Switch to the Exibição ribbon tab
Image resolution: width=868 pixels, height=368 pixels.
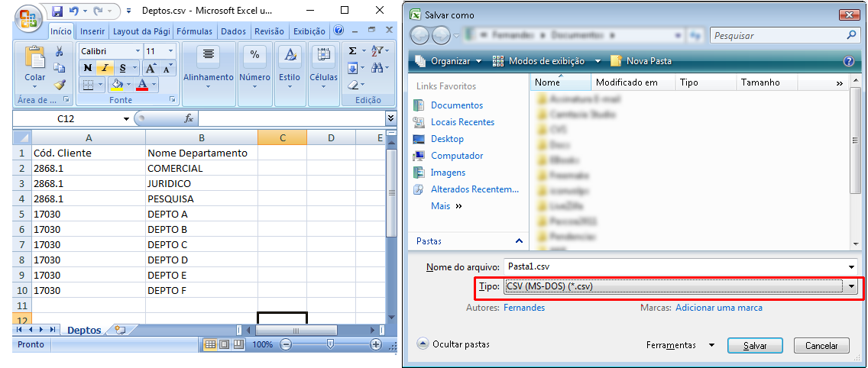point(309,31)
